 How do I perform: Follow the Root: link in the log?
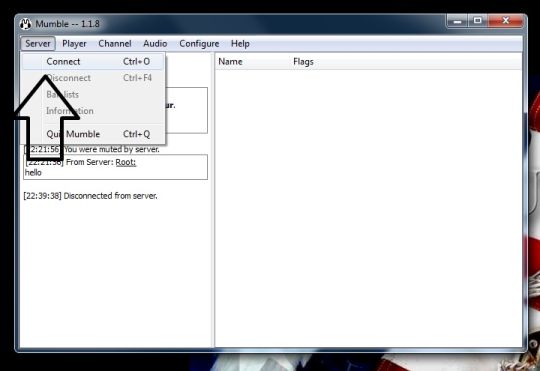point(126,162)
